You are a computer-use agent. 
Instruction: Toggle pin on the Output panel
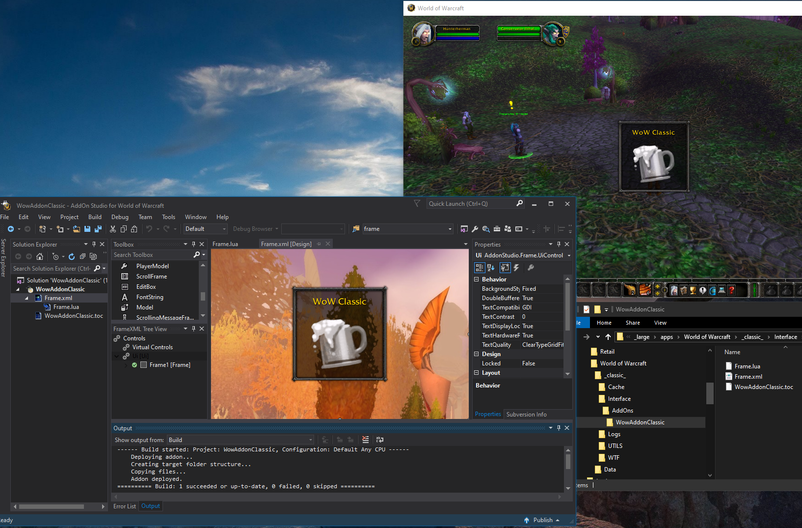tap(559, 428)
